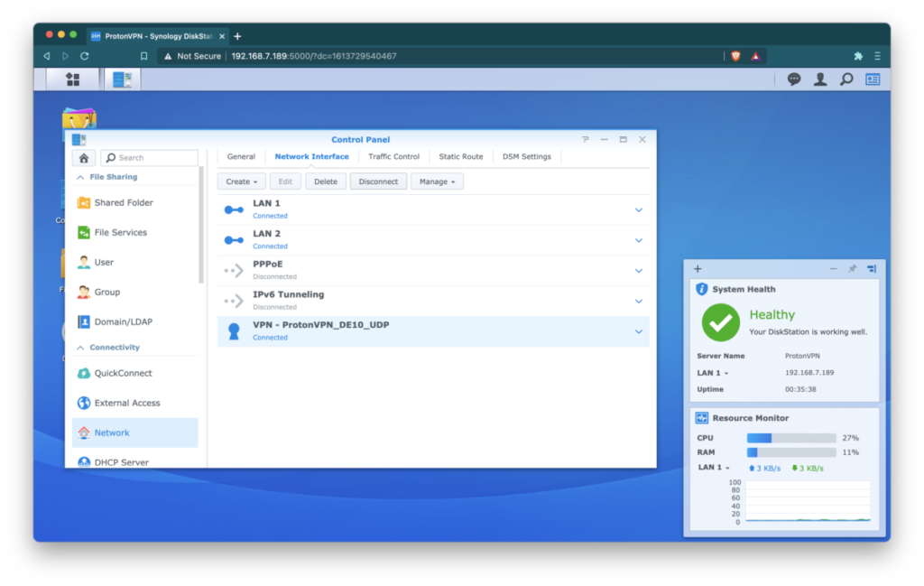Click the Brave Shields lion icon

pos(735,56)
